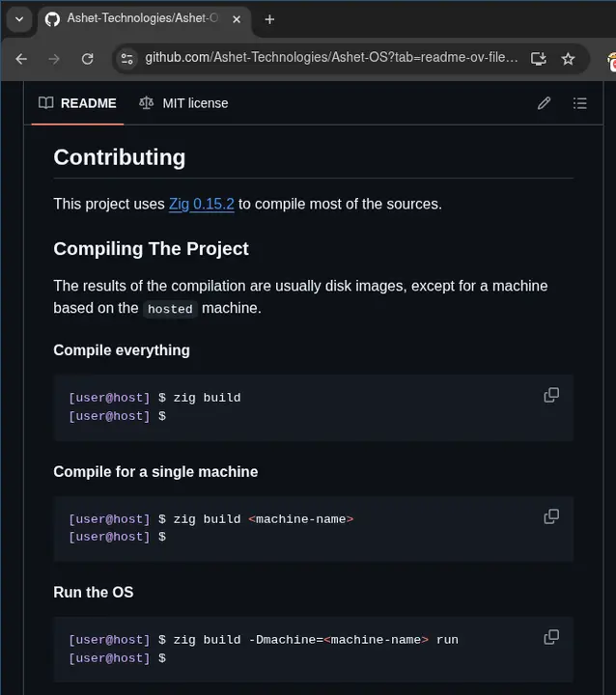616x695 pixels.
Task: Switch to the README tab
Action: coord(78,103)
